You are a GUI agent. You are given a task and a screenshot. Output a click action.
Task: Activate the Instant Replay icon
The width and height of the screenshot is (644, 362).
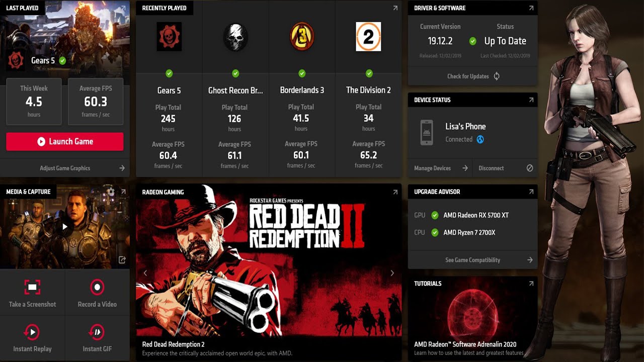[32, 332]
